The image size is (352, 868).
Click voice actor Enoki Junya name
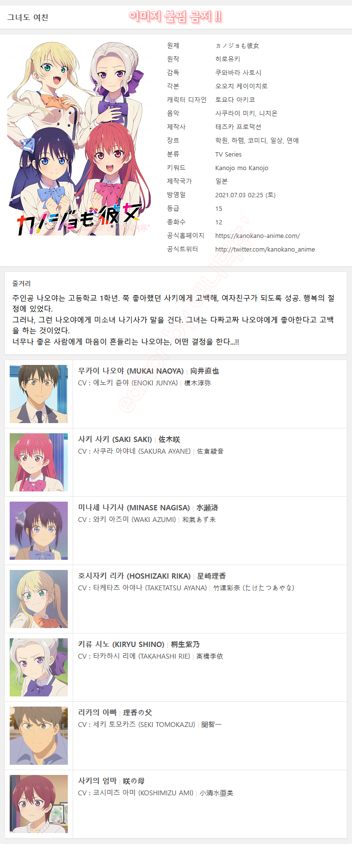point(136,383)
